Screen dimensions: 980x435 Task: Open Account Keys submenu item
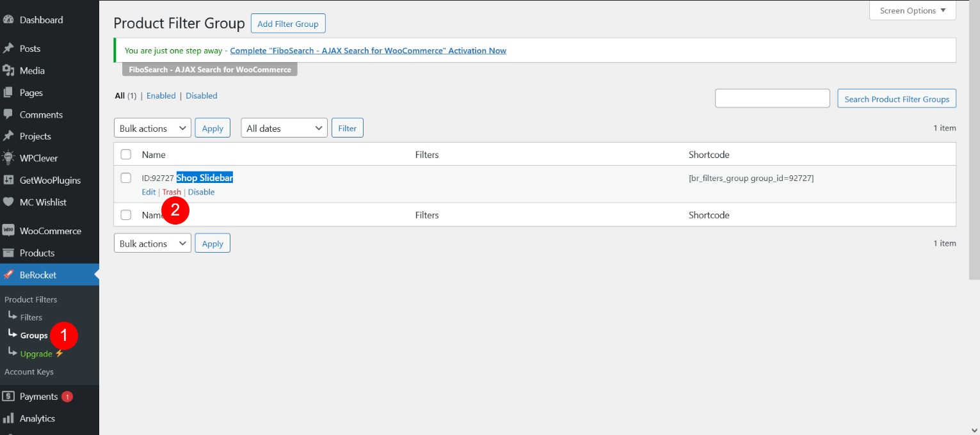(29, 372)
